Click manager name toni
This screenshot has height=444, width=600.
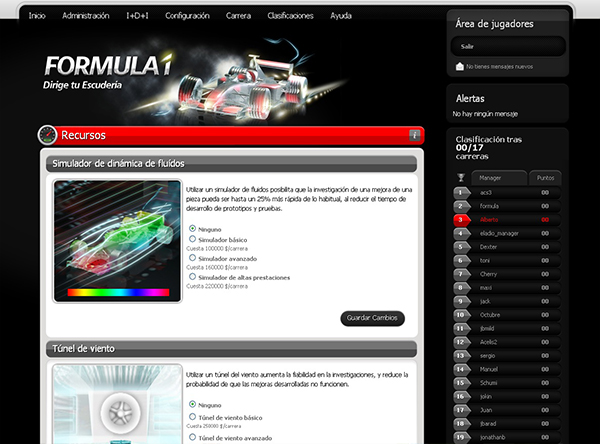(484, 260)
